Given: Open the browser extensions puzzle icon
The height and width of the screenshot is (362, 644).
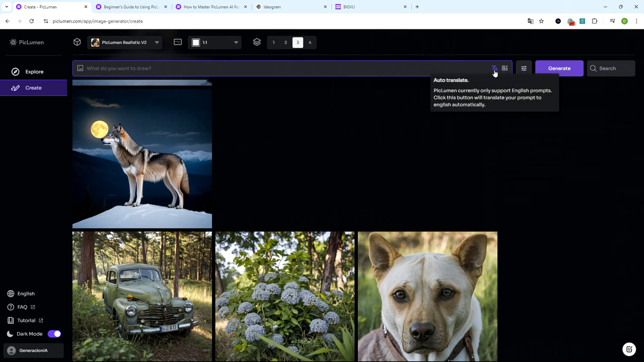Looking at the screenshot, I should [x=594, y=21].
